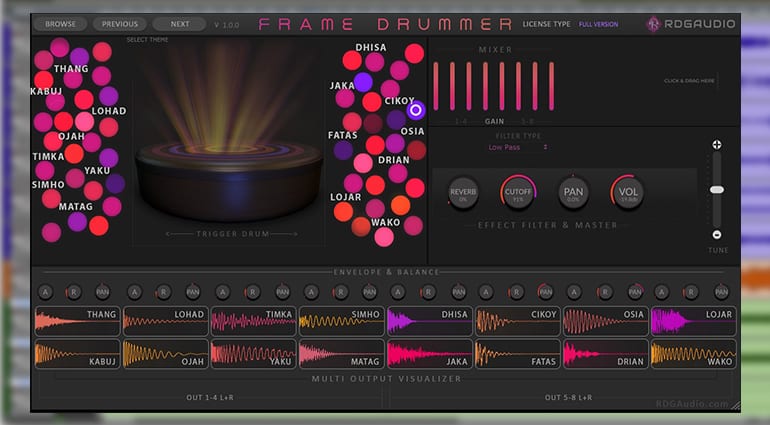Click the DHISA waveform slot
770x425 pixels.
[x=430, y=321]
